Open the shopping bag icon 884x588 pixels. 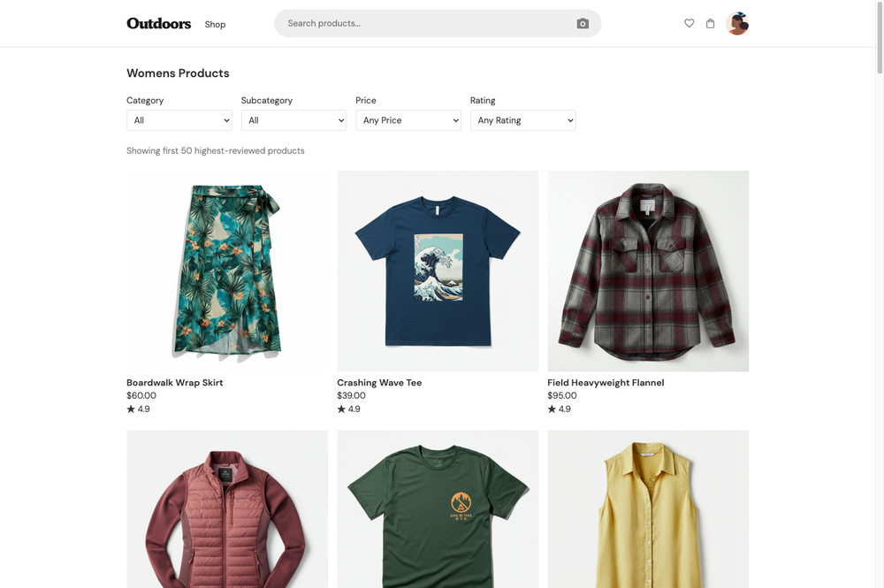point(710,24)
